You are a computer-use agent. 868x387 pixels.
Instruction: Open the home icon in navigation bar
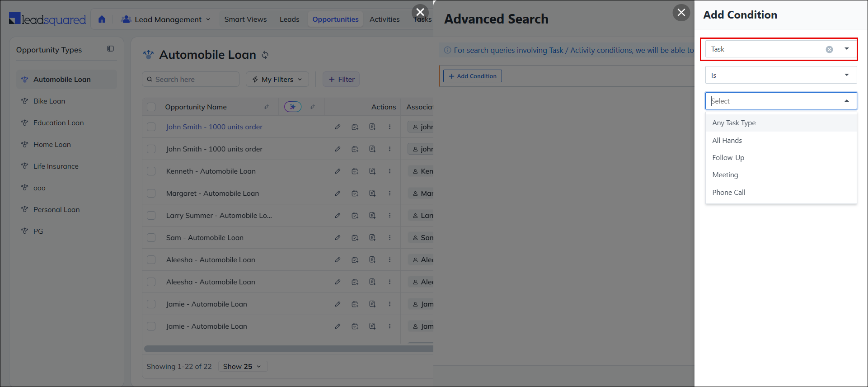point(102,19)
